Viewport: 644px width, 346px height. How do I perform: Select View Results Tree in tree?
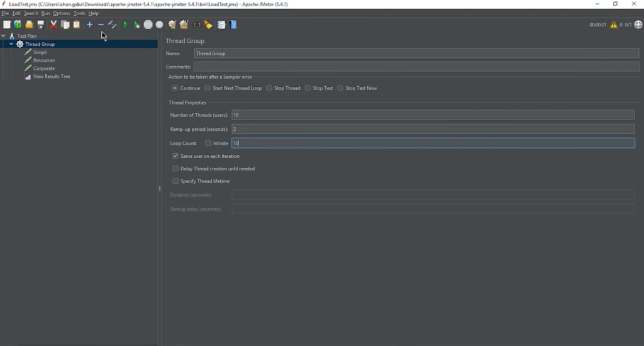[51, 77]
